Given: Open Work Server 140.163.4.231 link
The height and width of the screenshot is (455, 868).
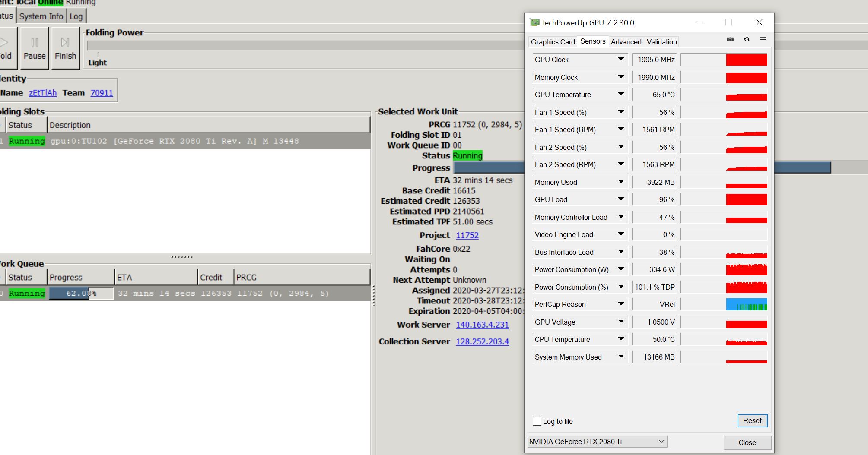Looking at the screenshot, I should 482,325.
